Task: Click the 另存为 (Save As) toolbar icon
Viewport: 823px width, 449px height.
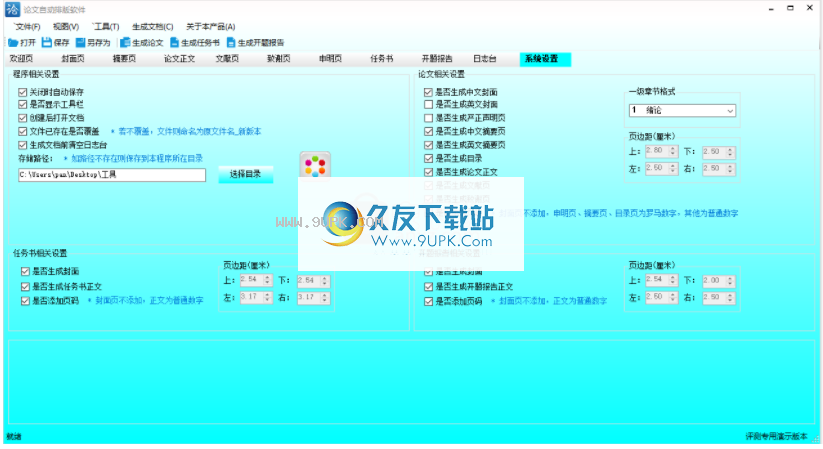Action: click(x=80, y=43)
